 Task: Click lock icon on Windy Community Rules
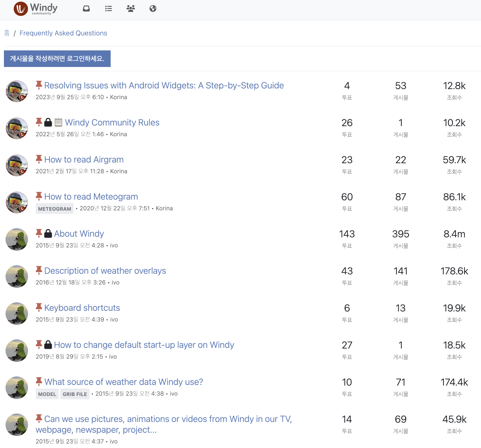[48, 122]
